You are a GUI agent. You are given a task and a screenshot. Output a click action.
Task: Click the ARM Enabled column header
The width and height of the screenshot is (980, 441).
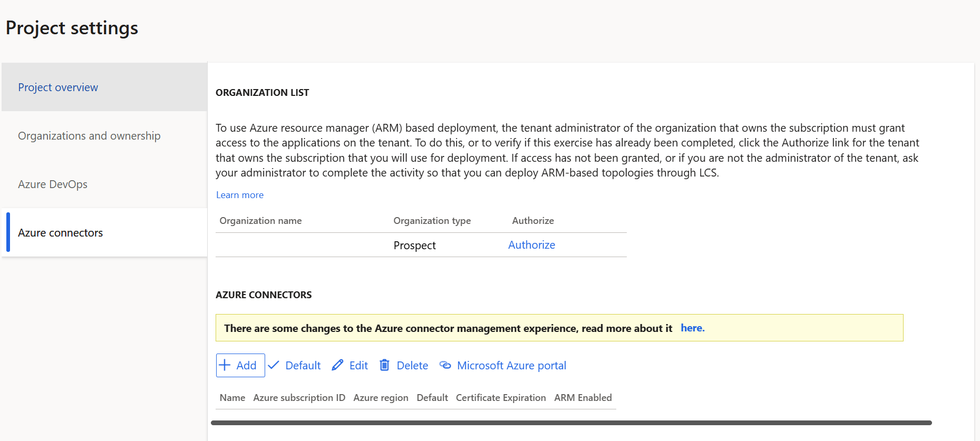[583, 398]
